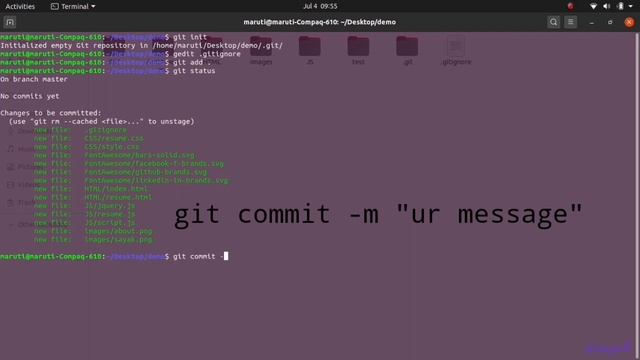Open the terminal hamburger menu
Screen dimensions: 640x360
click(x=571, y=22)
